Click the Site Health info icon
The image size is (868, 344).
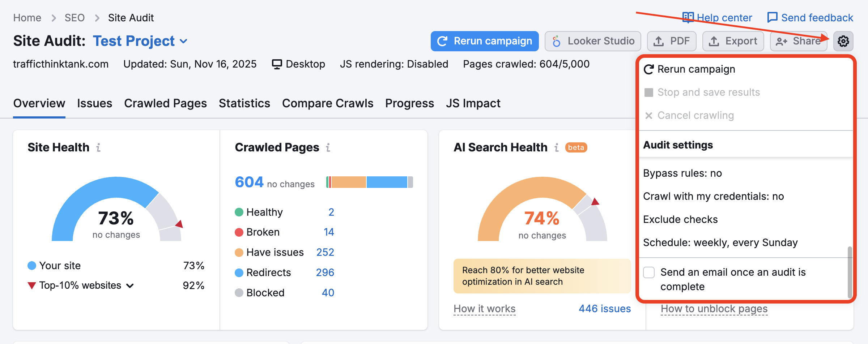coord(99,147)
